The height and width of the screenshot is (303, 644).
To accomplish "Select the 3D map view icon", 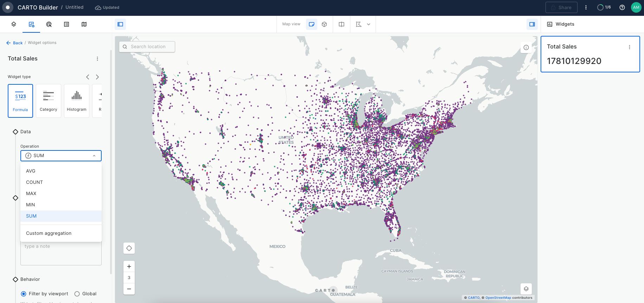I will pos(324,24).
